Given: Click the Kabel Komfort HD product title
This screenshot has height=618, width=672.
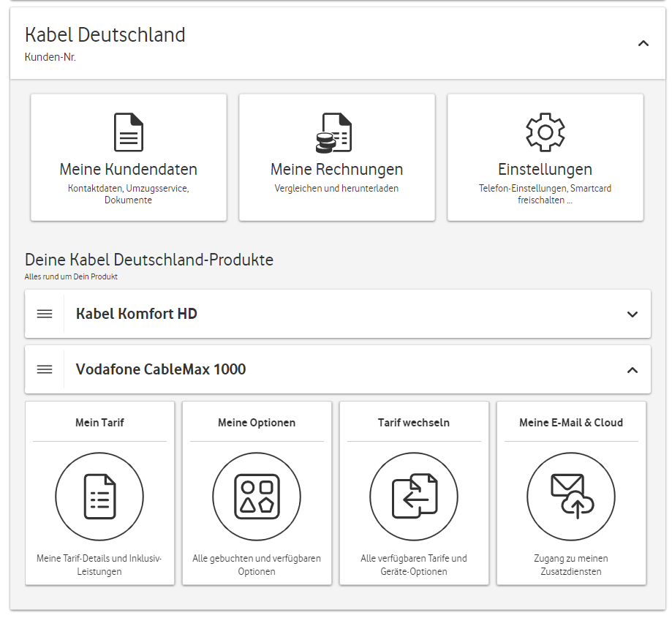Looking at the screenshot, I should tap(136, 314).
